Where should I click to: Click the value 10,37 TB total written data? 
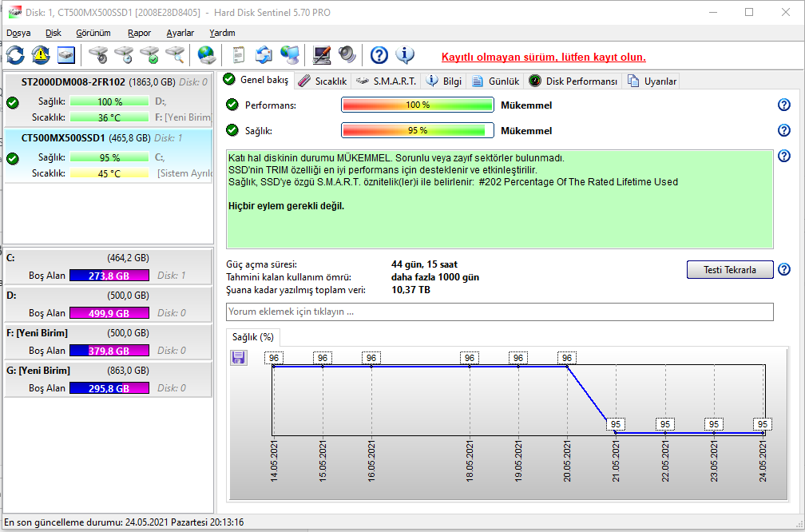click(x=410, y=290)
